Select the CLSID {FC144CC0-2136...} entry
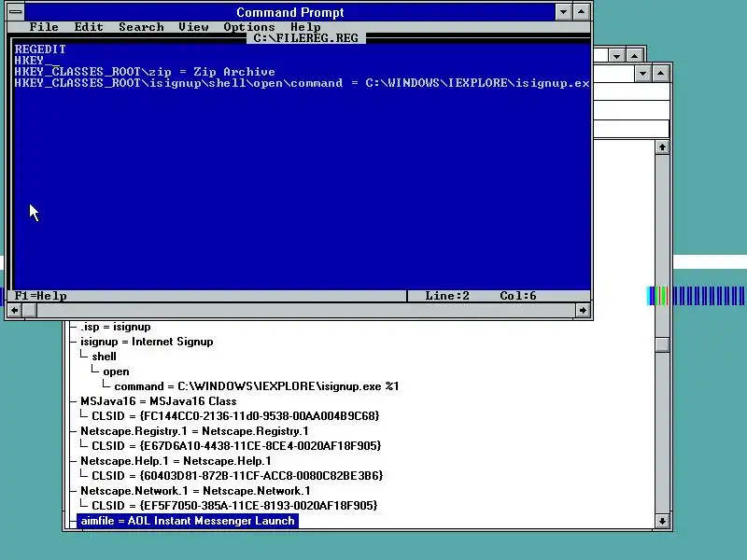 point(235,416)
